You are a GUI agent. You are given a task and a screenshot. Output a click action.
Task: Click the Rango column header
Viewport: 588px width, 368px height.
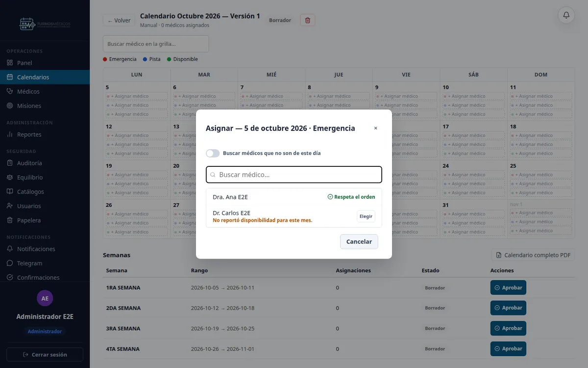point(199,270)
